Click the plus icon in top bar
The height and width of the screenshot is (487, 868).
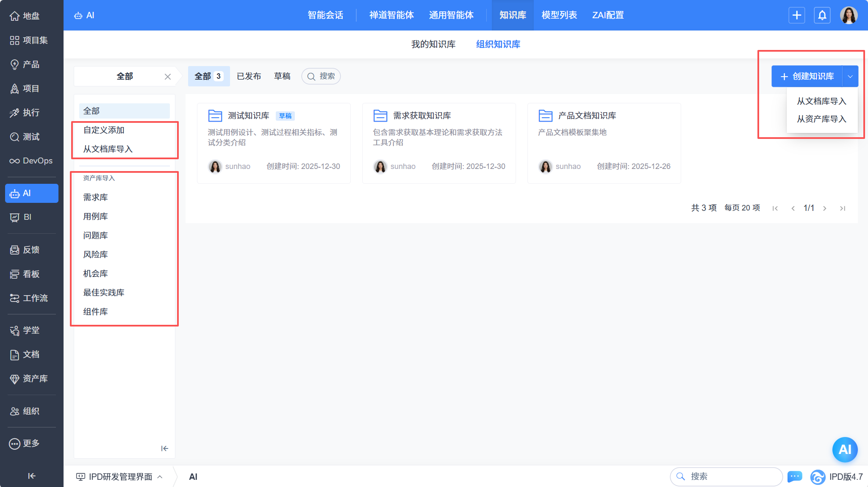pyautogui.click(x=796, y=15)
